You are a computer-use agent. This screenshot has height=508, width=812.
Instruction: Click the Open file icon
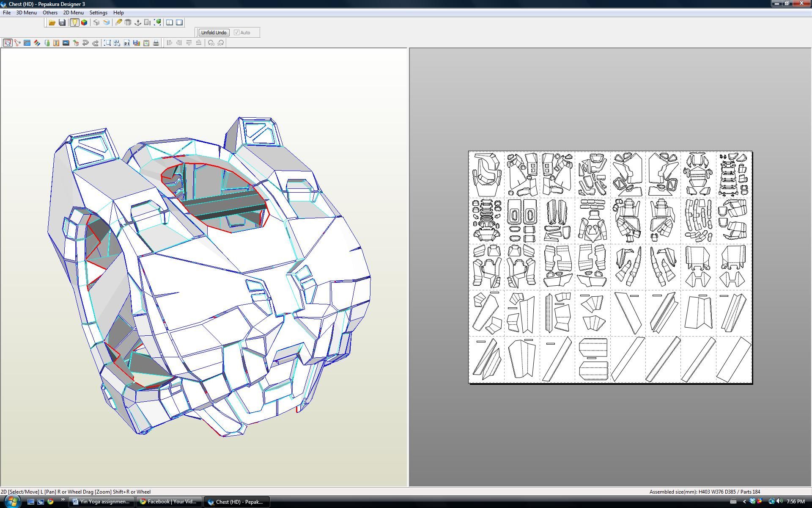[x=52, y=22]
